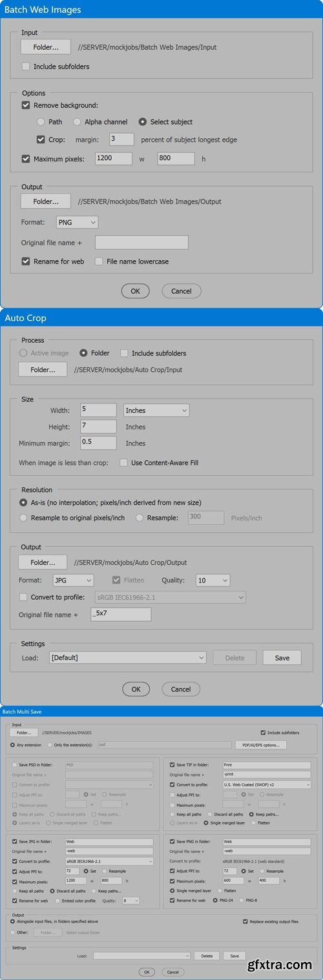Screen dimensions: 323x980
Task: Open PDF/AI/EPS options button
Action: tap(261, 745)
